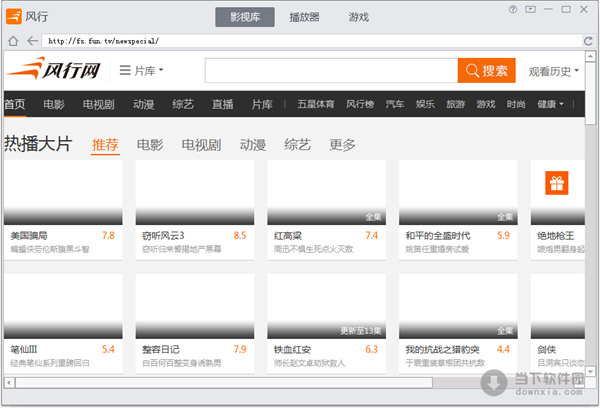Open the 更多 link in 热播大片
The height and width of the screenshot is (408, 600).
[x=342, y=145]
